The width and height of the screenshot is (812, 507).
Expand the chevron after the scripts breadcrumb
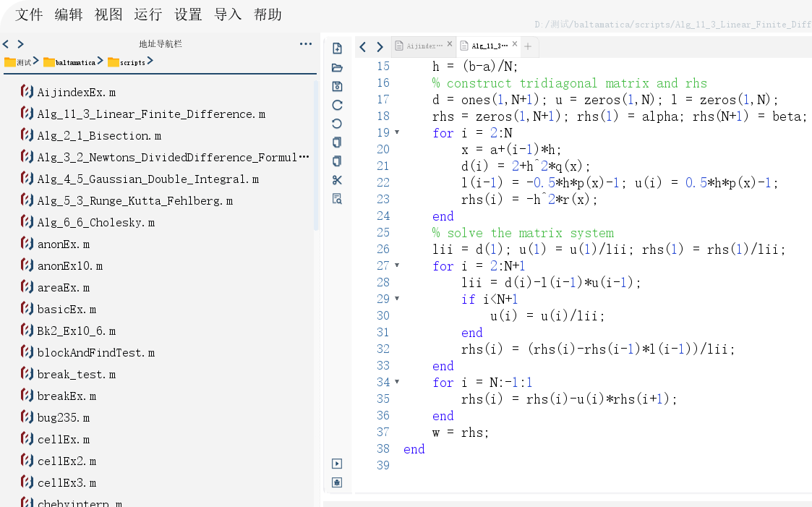point(150,61)
